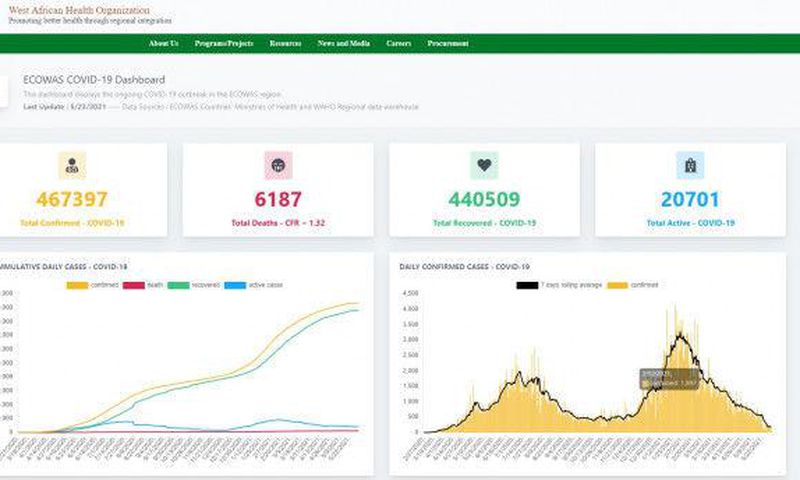Open the Programs/Projects menu item
Screen dimensions: 800x480
[x=224, y=43]
